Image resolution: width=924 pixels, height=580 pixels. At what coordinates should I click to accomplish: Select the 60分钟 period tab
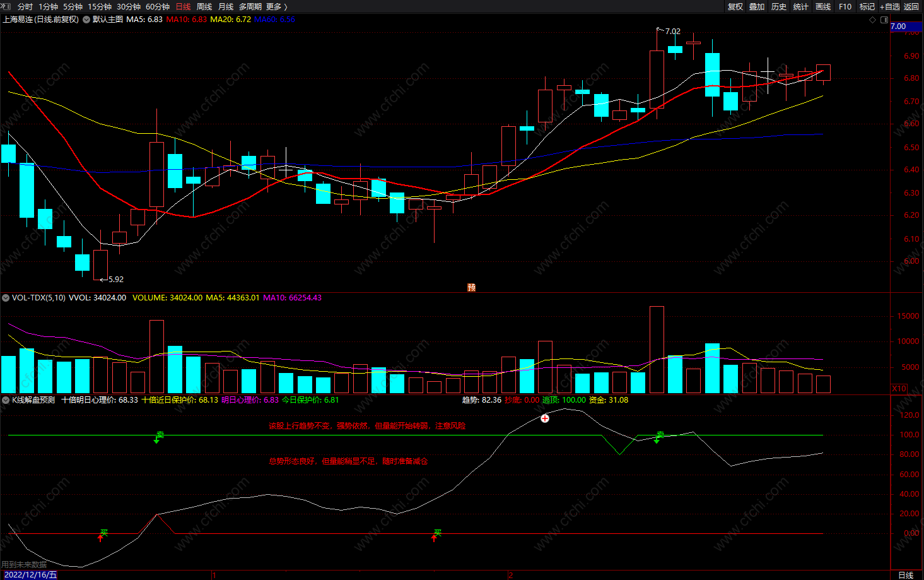(158, 6)
